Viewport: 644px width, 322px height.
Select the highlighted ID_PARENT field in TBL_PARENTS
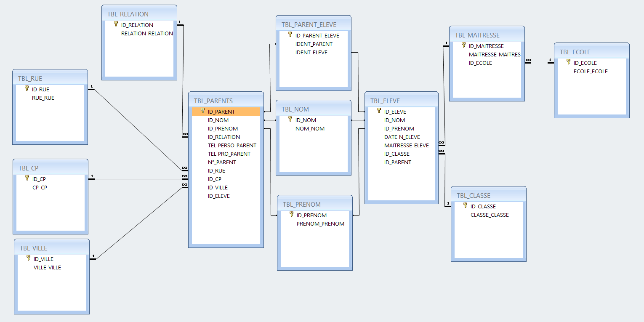pyautogui.click(x=226, y=112)
